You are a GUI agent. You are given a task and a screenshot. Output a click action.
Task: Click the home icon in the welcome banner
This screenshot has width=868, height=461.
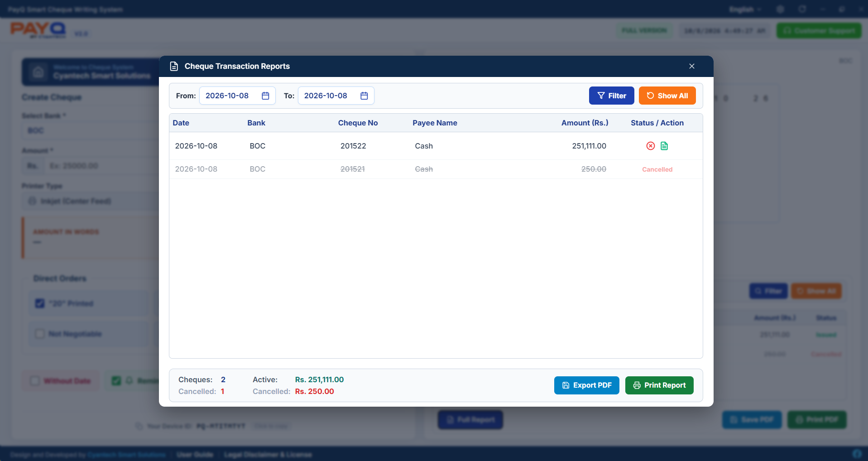pos(38,72)
